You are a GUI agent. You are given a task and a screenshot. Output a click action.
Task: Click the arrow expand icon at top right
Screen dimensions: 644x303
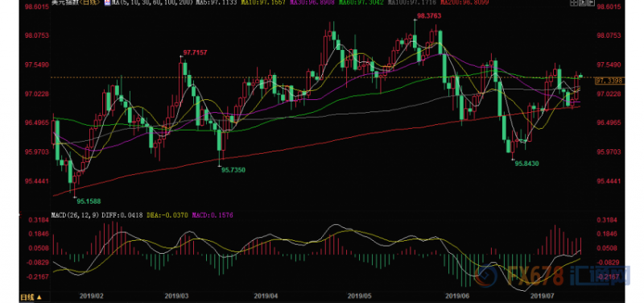point(591,2)
